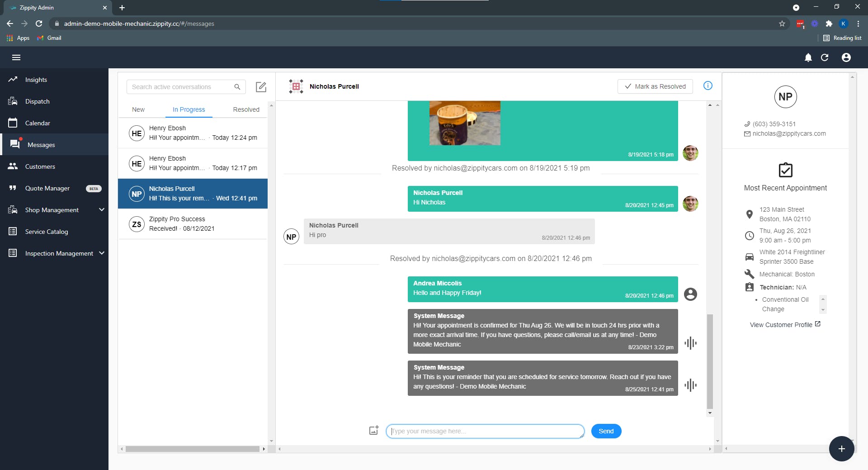This screenshot has width=868, height=470.
Task: Open the browser extensions puzzle icon
Action: tap(829, 24)
